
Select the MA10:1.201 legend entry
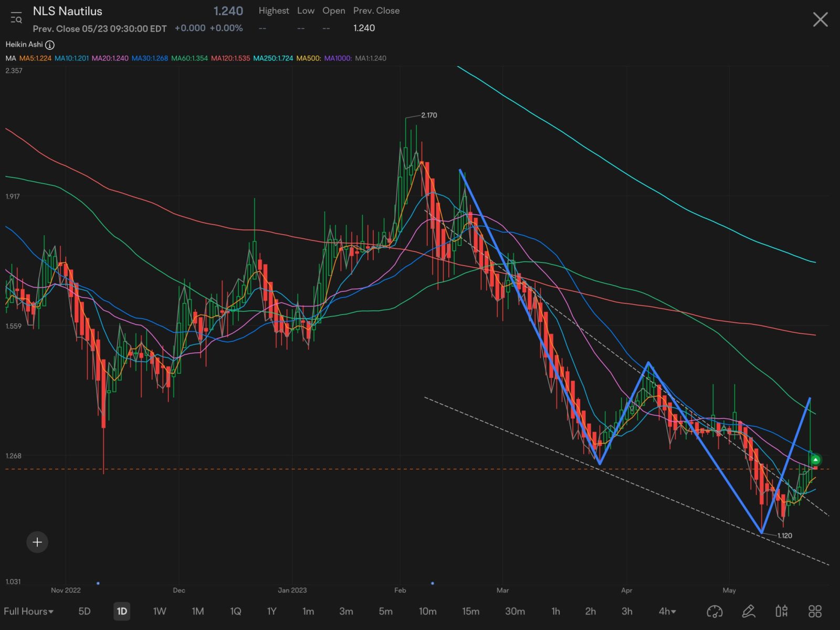point(71,58)
